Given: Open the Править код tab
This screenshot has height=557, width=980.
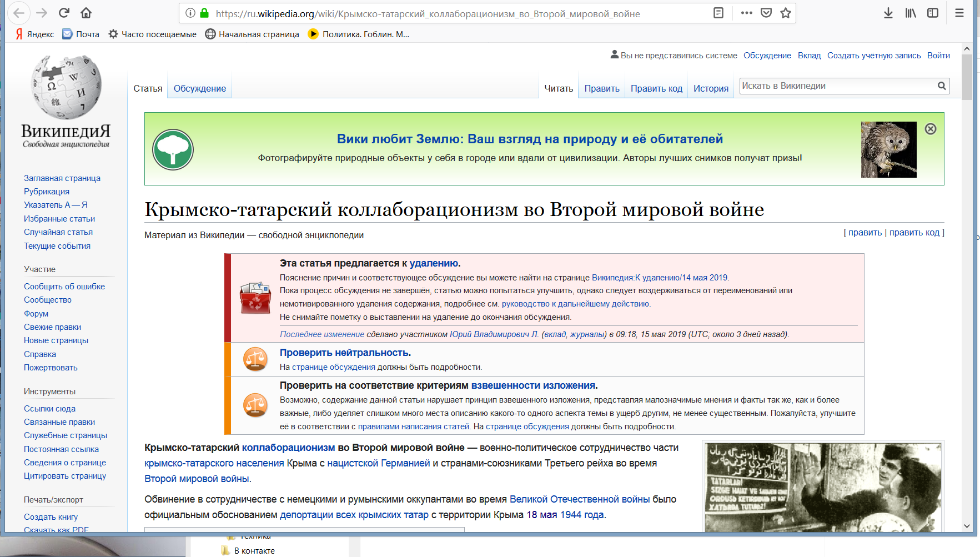Looking at the screenshot, I should [x=656, y=88].
